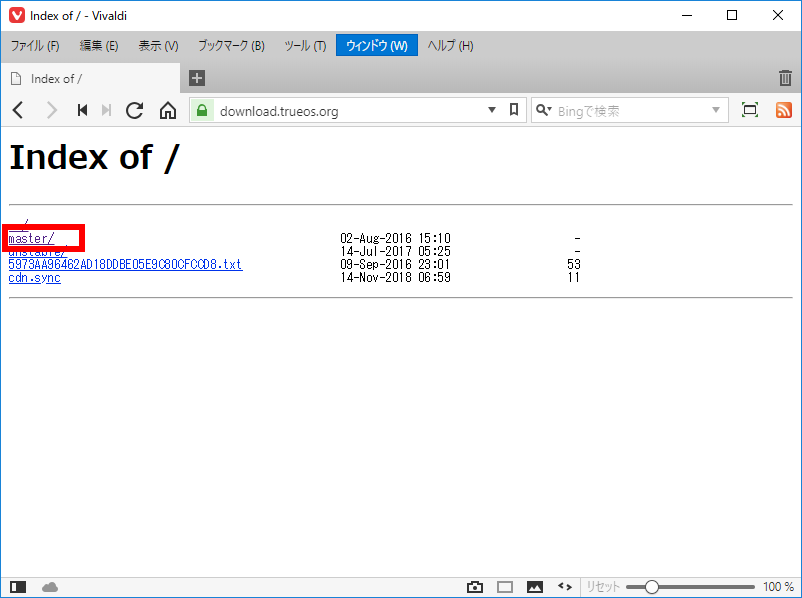The height and width of the screenshot is (598, 802).
Task: Bookmark this page with bookmark icon
Action: (x=514, y=110)
